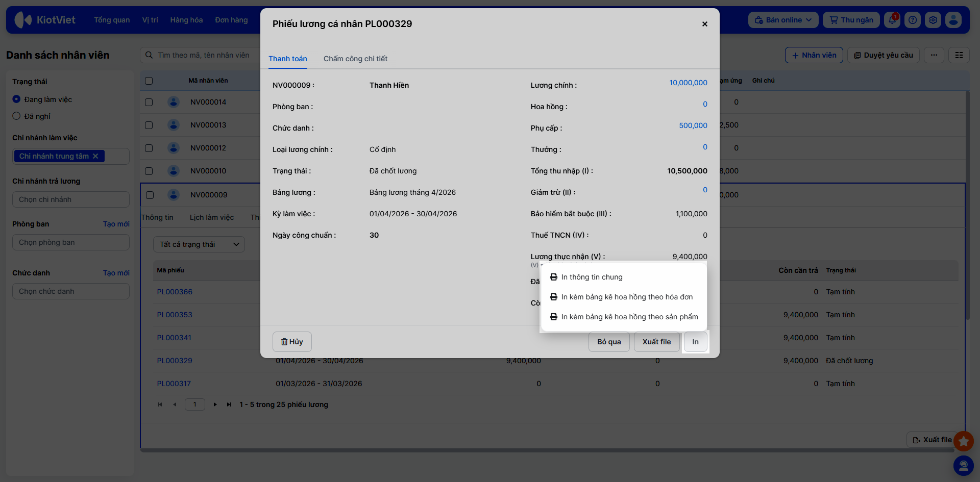Open the three-dot more options button

point(934,55)
